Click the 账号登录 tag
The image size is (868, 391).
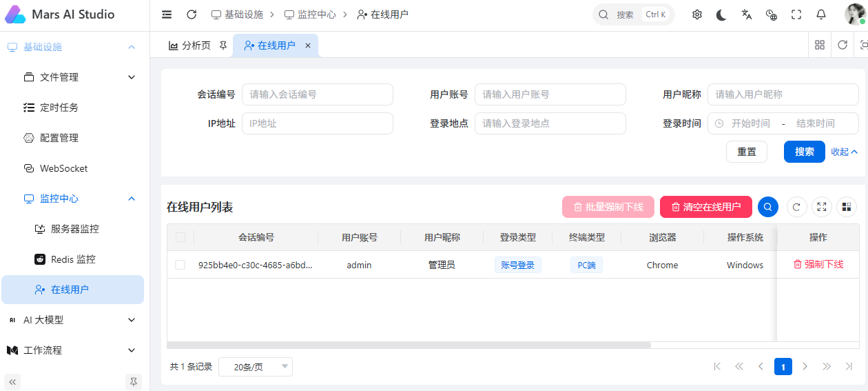(x=518, y=265)
